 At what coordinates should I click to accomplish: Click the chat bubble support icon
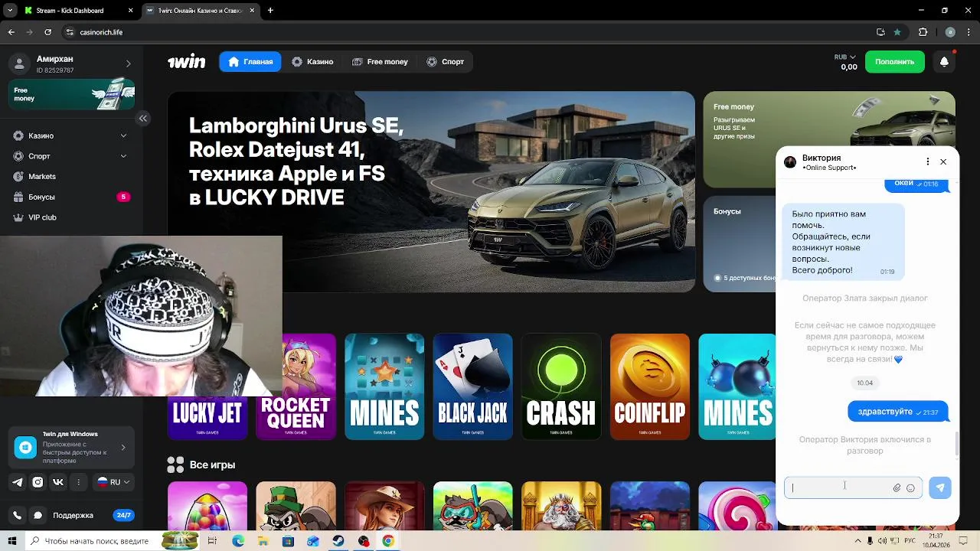point(38,516)
